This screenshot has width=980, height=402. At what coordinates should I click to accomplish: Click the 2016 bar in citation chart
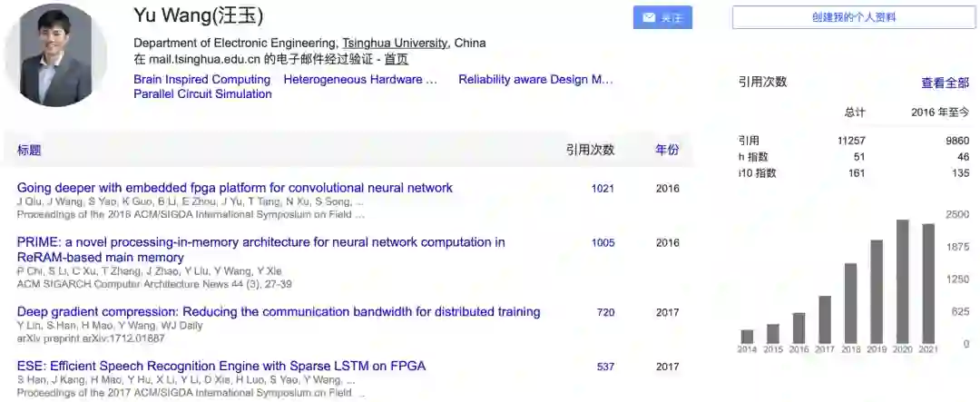pyautogui.click(x=799, y=328)
